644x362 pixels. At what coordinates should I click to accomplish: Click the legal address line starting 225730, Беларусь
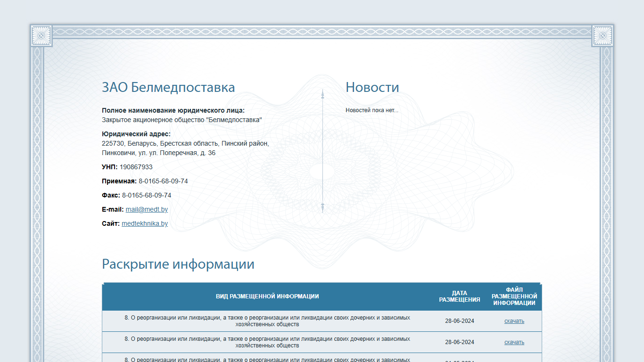tap(185, 143)
